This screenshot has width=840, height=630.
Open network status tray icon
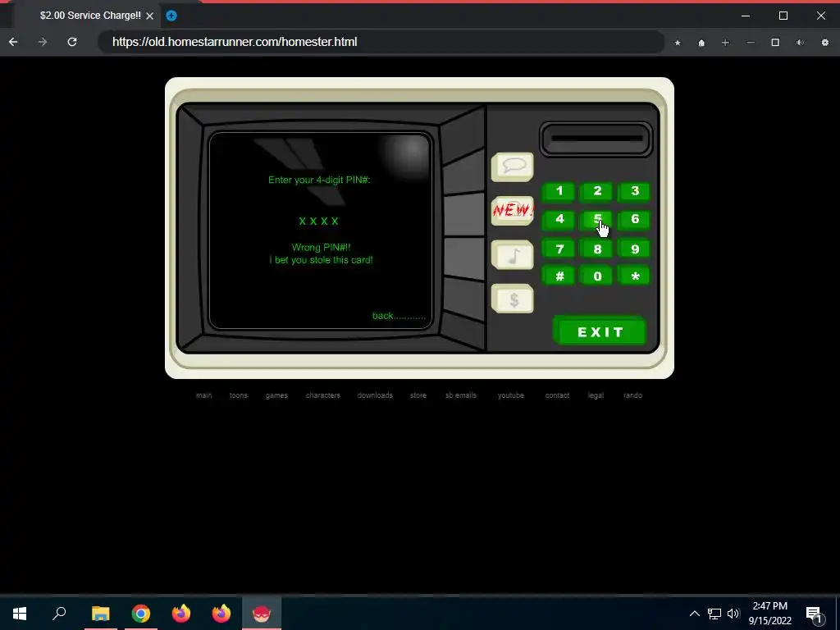pyautogui.click(x=714, y=614)
